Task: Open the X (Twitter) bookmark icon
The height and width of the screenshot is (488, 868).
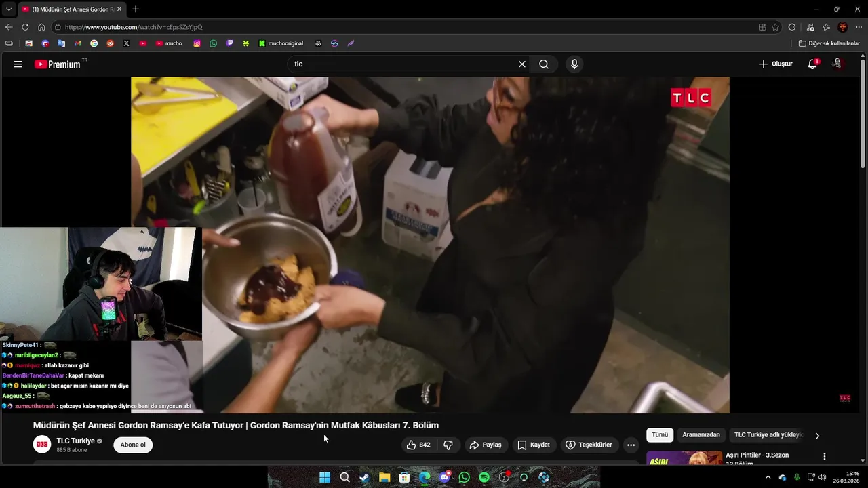Action: (126, 43)
